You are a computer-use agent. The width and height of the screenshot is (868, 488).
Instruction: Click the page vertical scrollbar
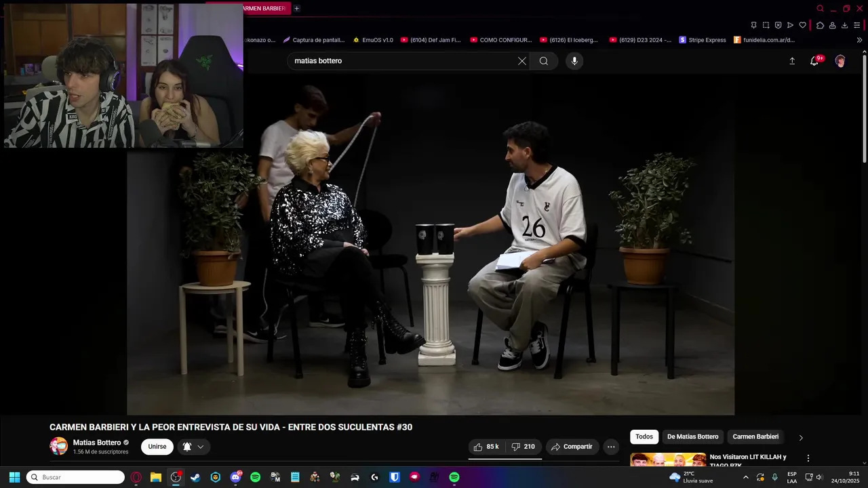[x=865, y=108]
